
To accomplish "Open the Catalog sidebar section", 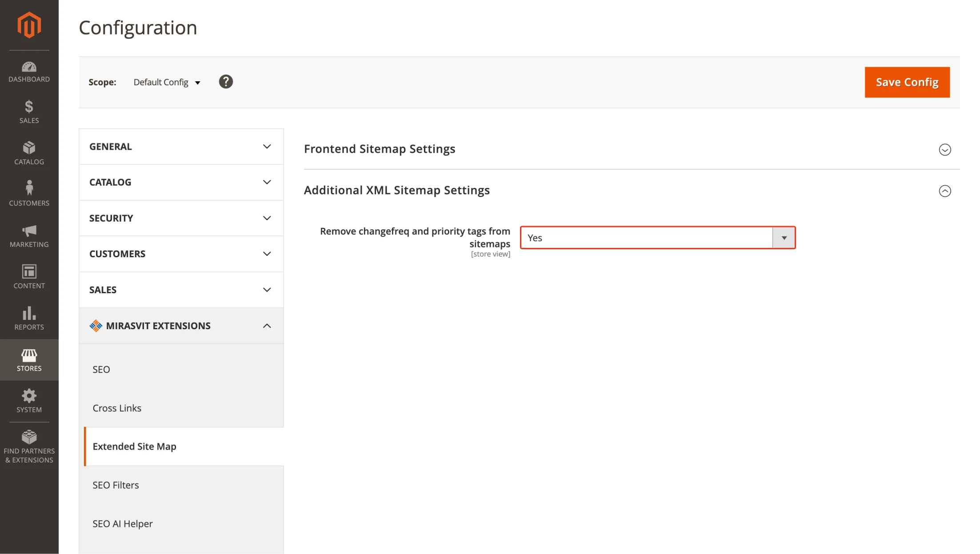I will [29, 153].
